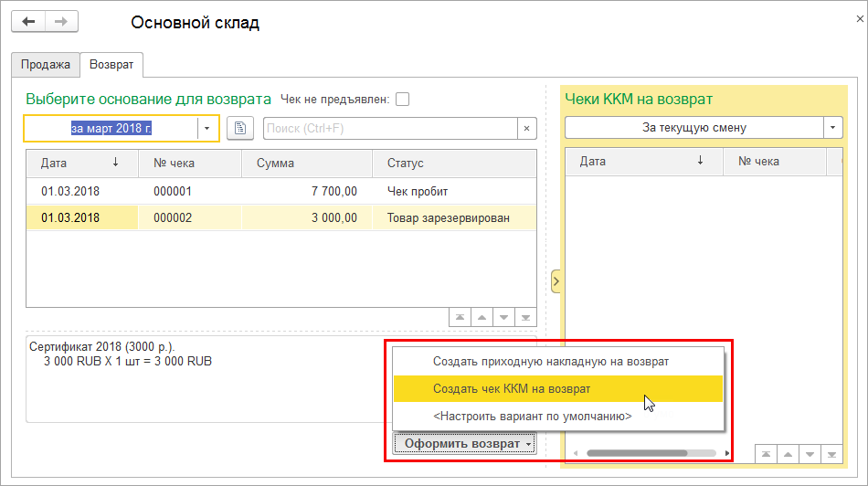The image size is (868, 486).
Task: Expand the "за март 2018 г." period dropdown
Action: 208,129
